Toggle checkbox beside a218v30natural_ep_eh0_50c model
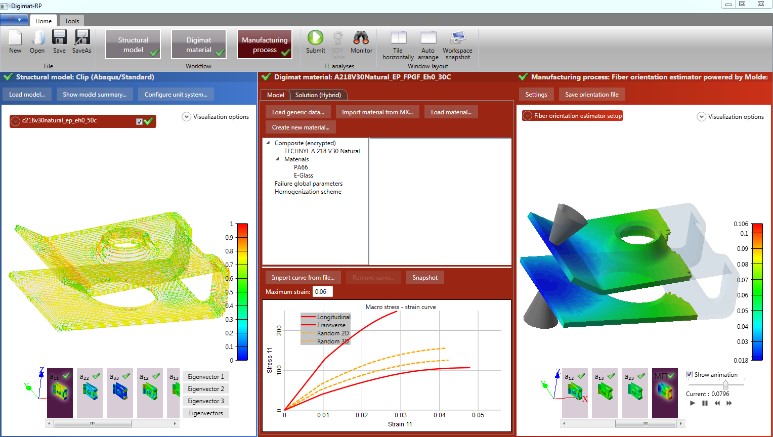Viewport: 773px width, 437px height. [x=138, y=121]
